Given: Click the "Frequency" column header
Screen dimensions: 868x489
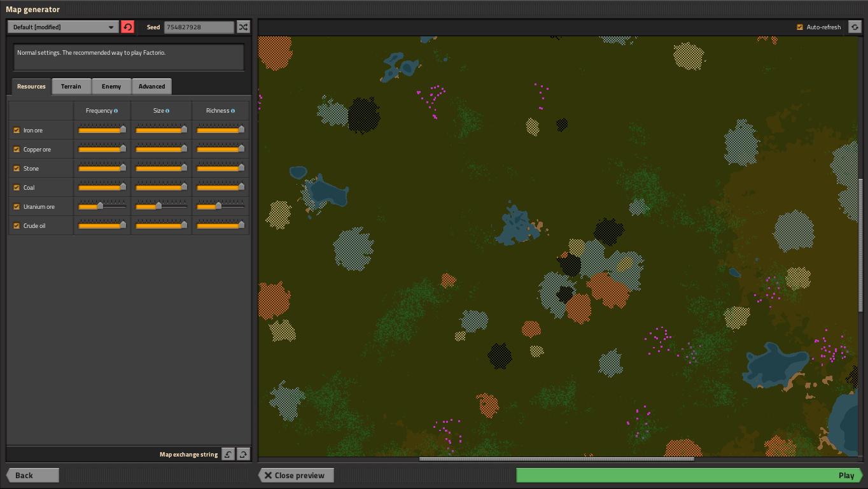Looking at the screenshot, I should 99,111.
